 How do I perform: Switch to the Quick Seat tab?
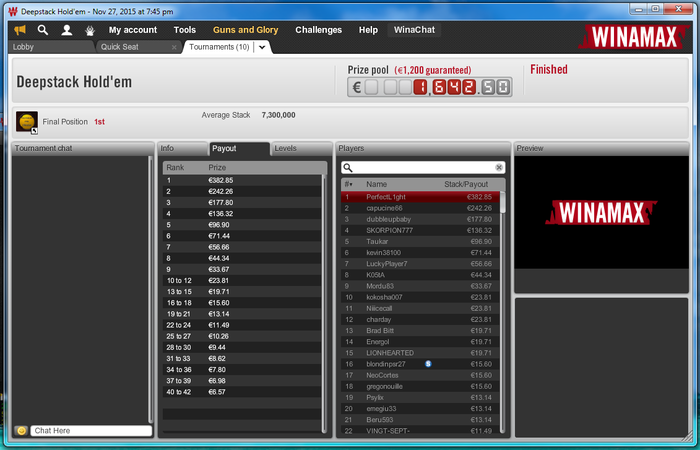coord(138,47)
